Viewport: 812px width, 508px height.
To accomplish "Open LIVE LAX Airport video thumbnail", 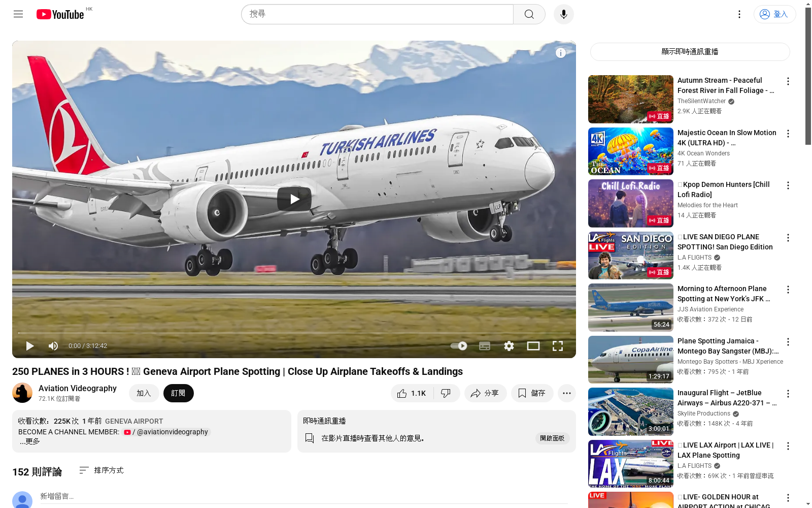I will click(x=631, y=464).
